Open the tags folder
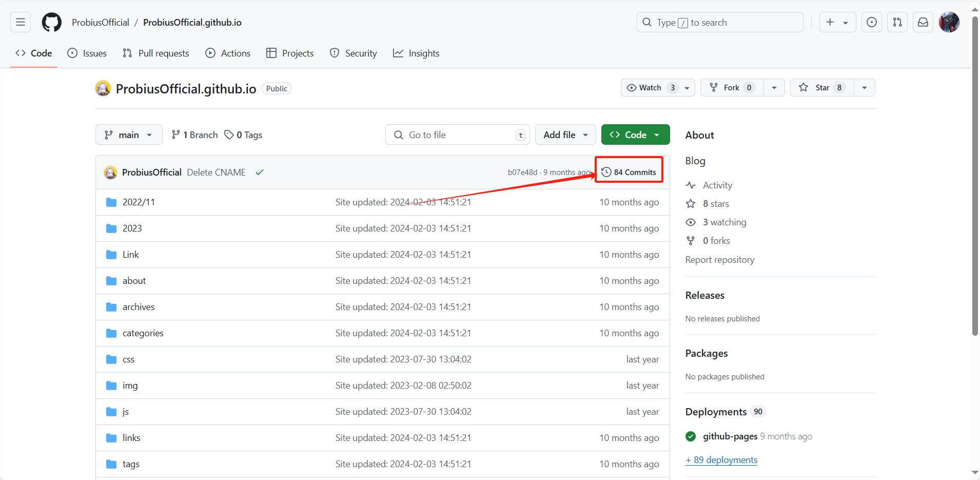The width and height of the screenshot is (980, 480). pyautogui.click(x=131, y=464)
